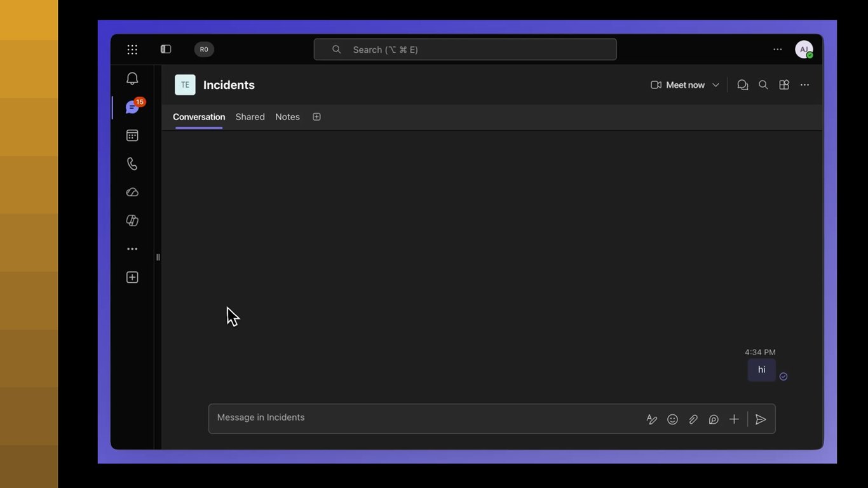Open the apps pane icon in header
868x488 pixels.
click(784, 85)
